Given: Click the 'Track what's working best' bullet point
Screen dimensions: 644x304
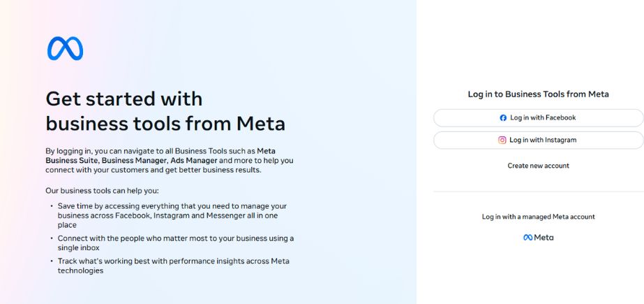Looking at the screenshot, I should [x=173, y=266].
